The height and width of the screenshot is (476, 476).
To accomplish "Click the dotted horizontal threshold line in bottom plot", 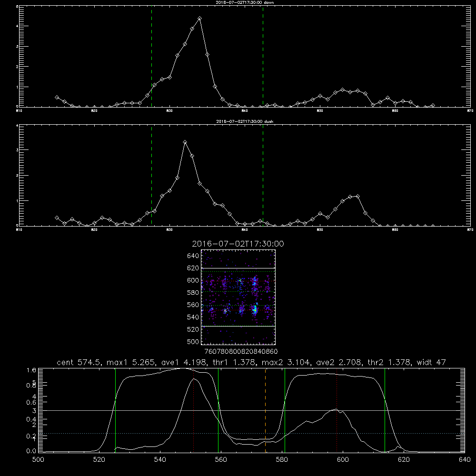I will click(251, 434).
